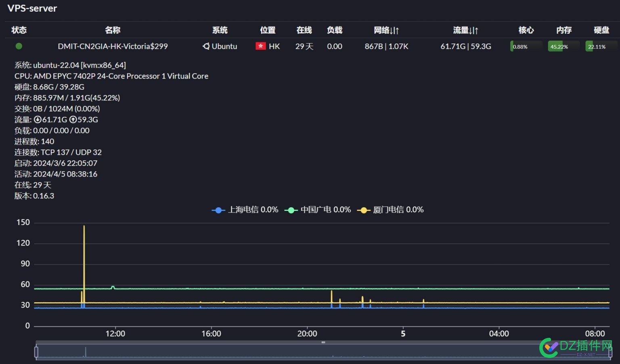
Task: Click the 在线 column header
Action: point(304,30)
